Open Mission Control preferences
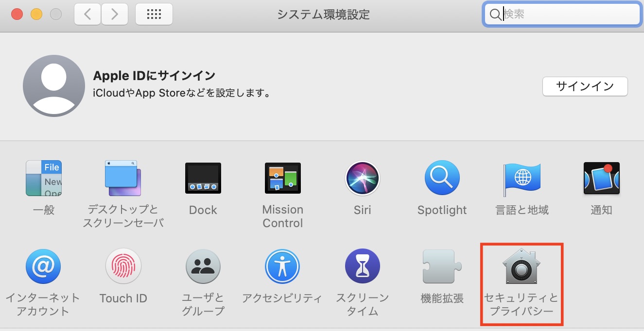This screenshot has width=644, height=331. 282,179
